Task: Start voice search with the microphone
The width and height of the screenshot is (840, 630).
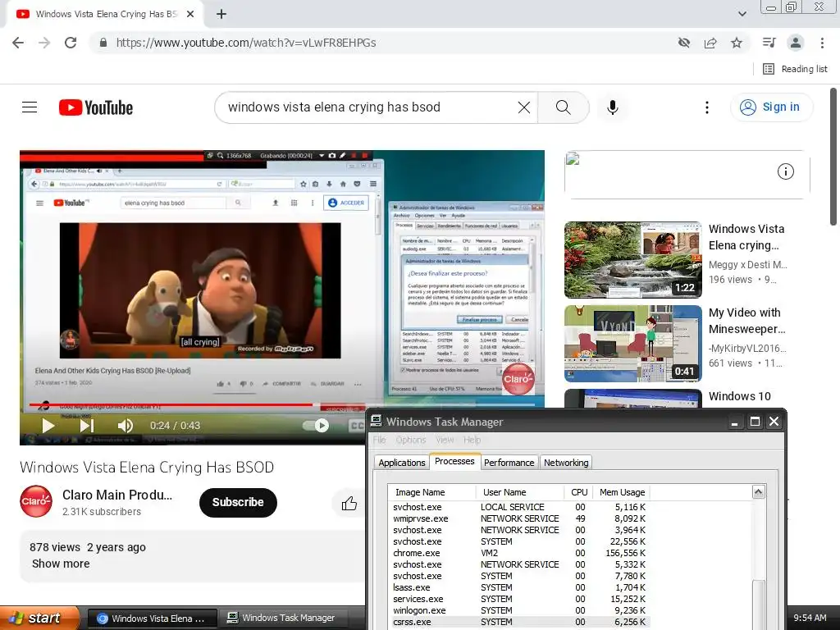Action: pos(613,107)
